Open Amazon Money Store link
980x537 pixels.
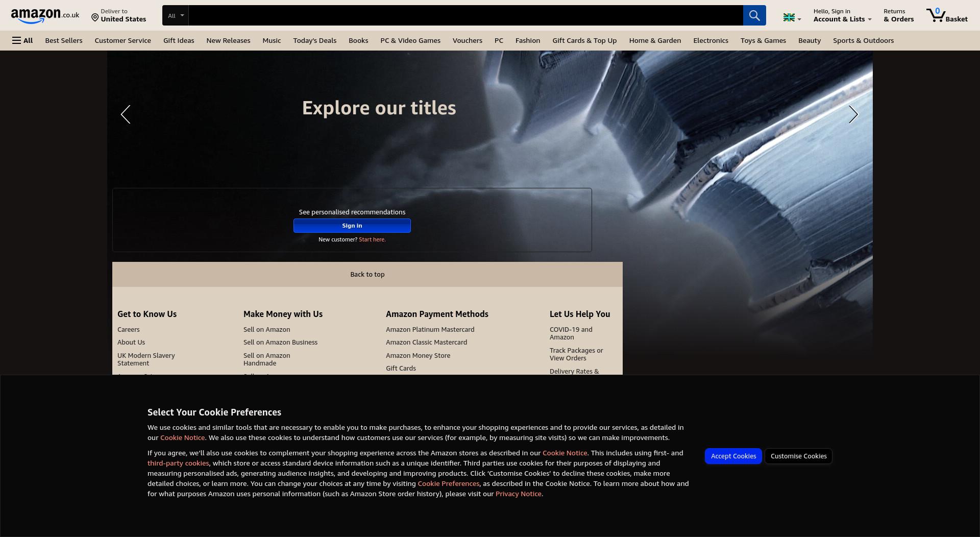coord(418,355)
